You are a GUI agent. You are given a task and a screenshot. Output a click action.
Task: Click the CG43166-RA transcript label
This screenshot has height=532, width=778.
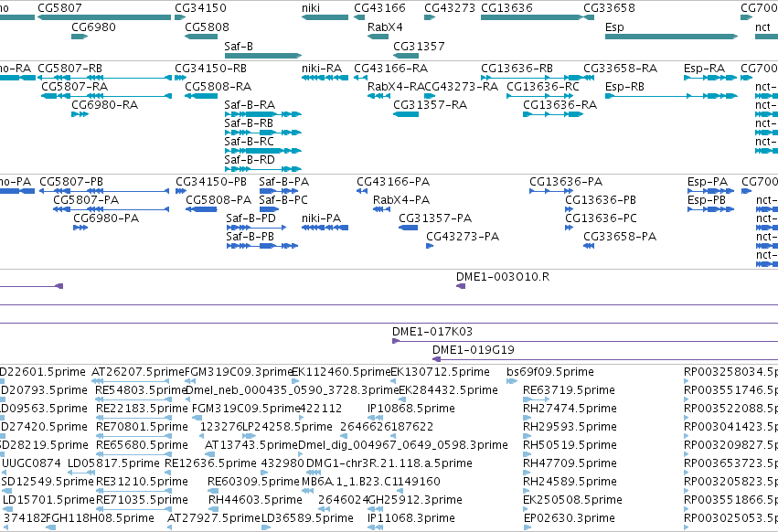tap(391, 68)
